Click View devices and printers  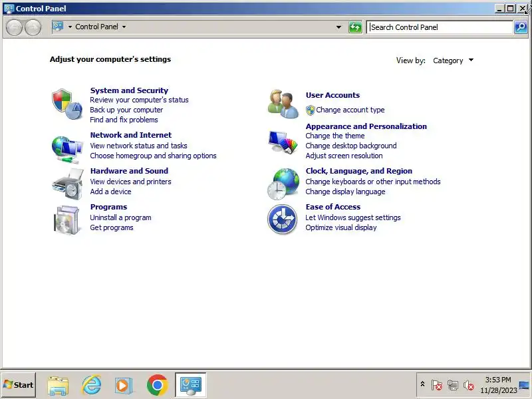(130, 182)
